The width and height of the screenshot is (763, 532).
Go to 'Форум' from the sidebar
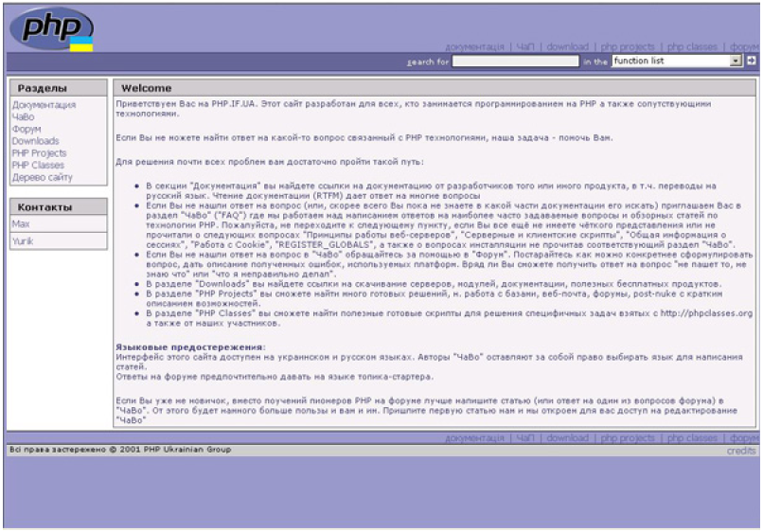27,129
